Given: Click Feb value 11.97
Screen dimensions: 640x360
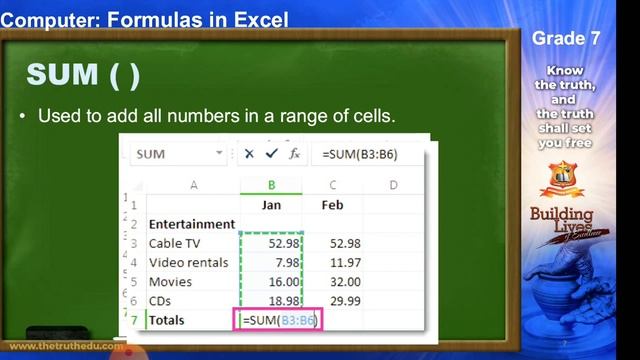Looking at the screenshot, I should coord(333,262).
